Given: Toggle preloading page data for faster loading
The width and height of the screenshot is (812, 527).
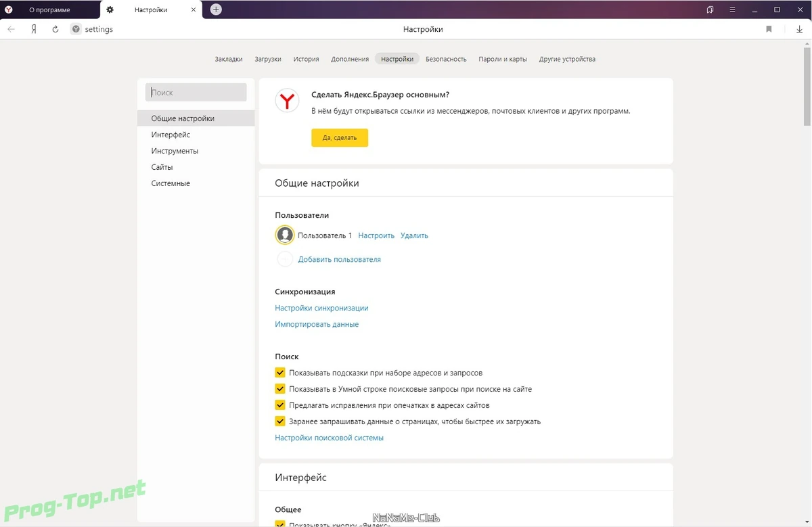Looking at the screenshot, I should tap(280, 421).
